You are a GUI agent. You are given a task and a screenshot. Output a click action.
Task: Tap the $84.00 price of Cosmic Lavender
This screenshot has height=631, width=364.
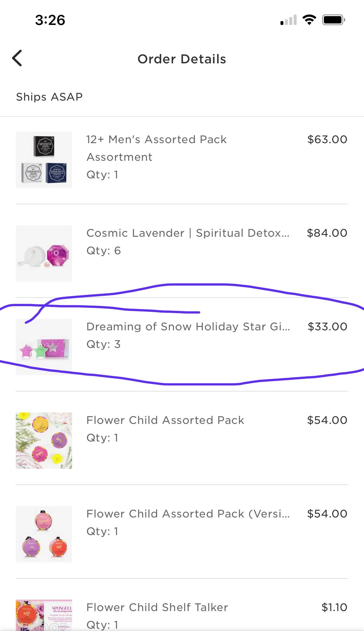tap(327, 233)
